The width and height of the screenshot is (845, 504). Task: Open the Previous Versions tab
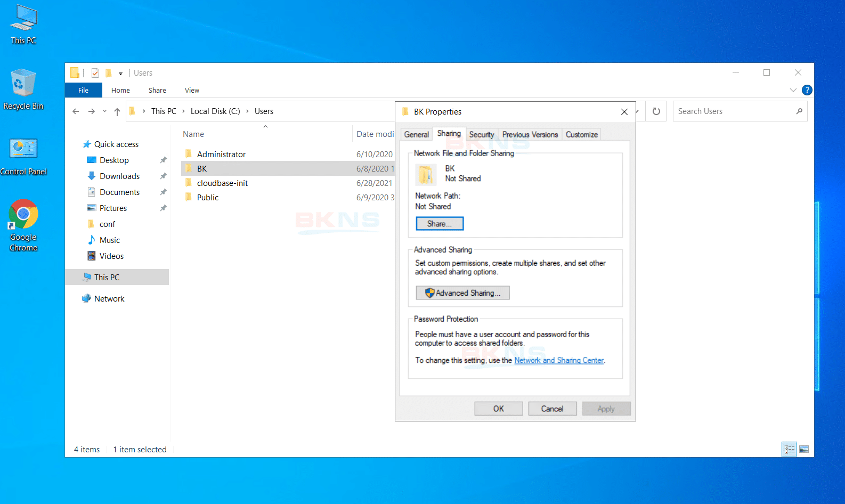click(530, 134)
